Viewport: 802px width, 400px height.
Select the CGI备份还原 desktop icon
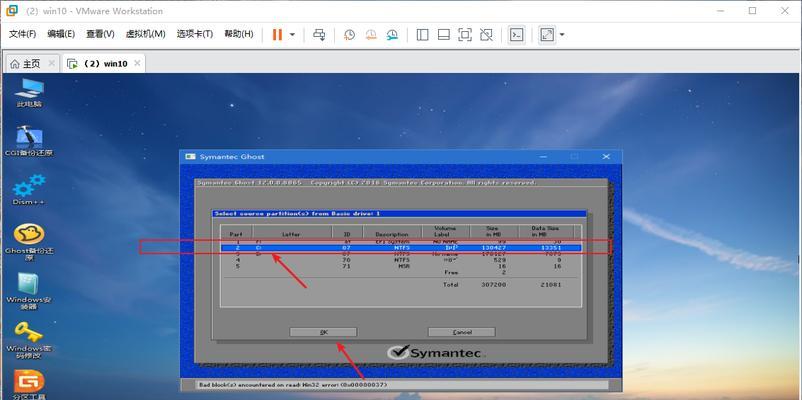pos(29,140)
